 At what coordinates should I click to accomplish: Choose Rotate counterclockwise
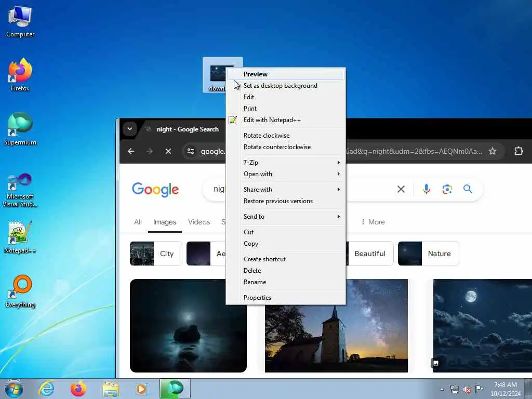286,147
